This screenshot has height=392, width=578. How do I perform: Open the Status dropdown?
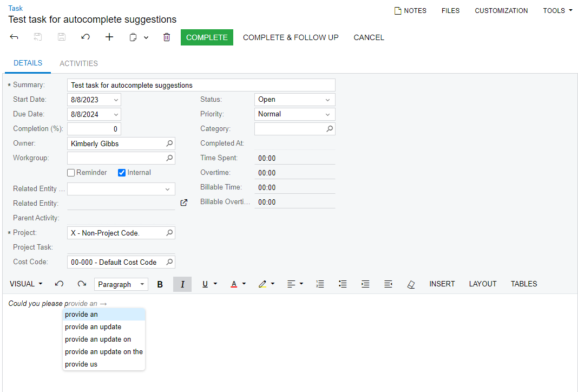294,100
